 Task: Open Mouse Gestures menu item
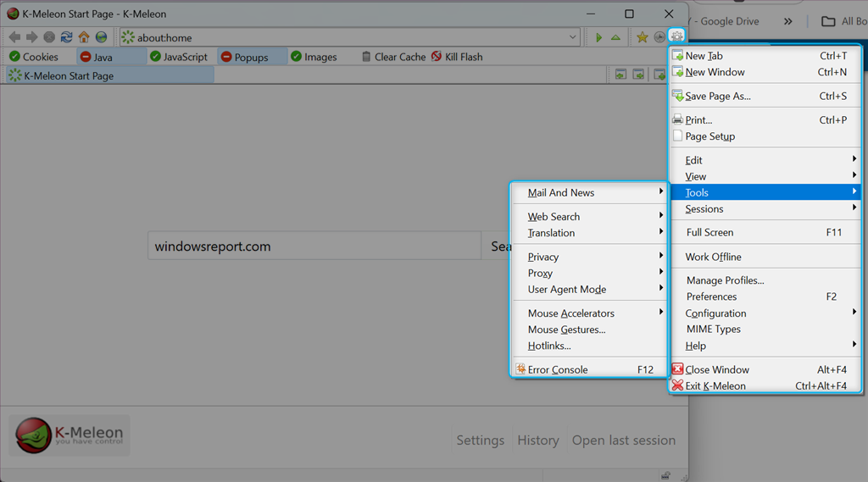click(590, 330)
